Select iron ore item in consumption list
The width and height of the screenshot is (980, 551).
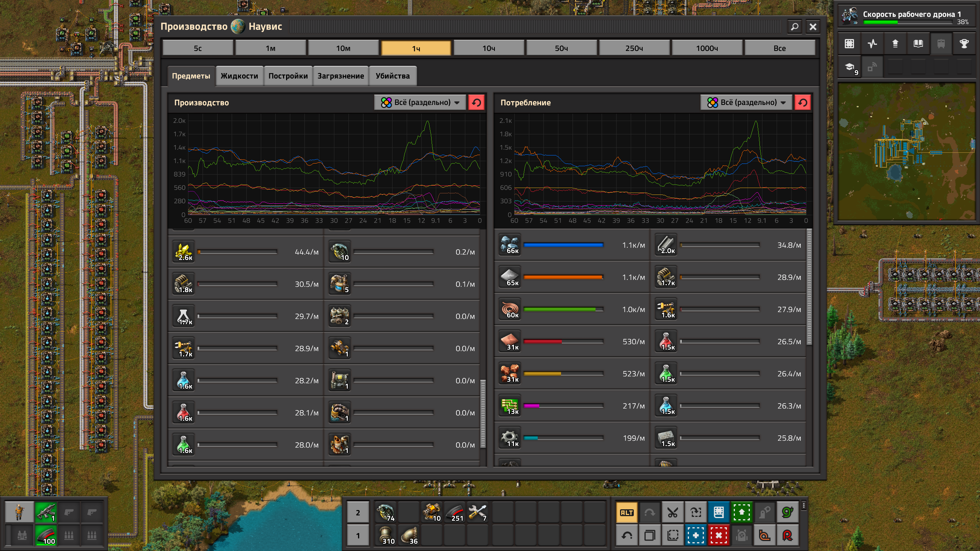pyautogui.click(x=510, y=245)
